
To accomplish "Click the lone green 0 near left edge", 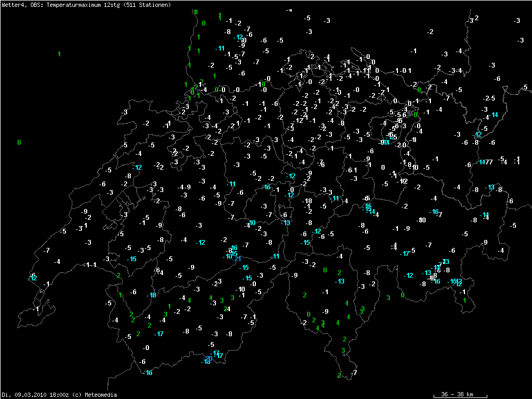I will tap(19, 142).
